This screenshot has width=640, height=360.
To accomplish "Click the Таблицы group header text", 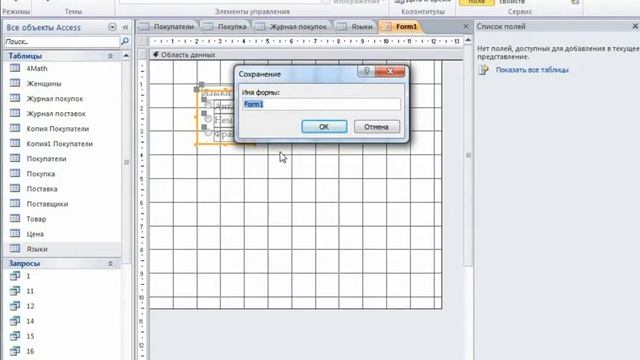I will tap(25, 56).
